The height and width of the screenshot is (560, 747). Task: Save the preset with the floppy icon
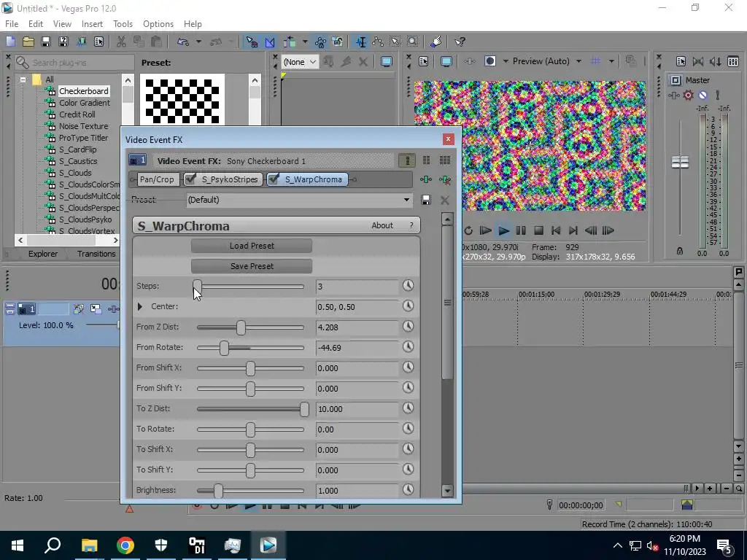[426, 200]
